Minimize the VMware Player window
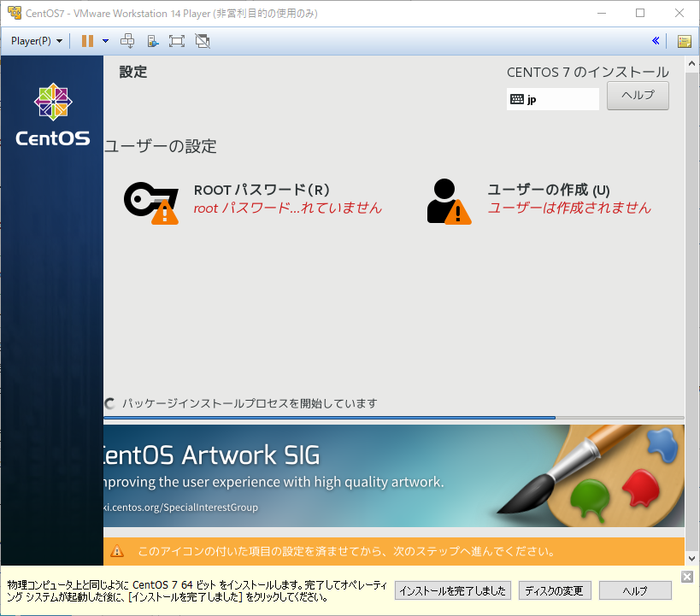The image size is (700, 616). click(x=602, y=14)
